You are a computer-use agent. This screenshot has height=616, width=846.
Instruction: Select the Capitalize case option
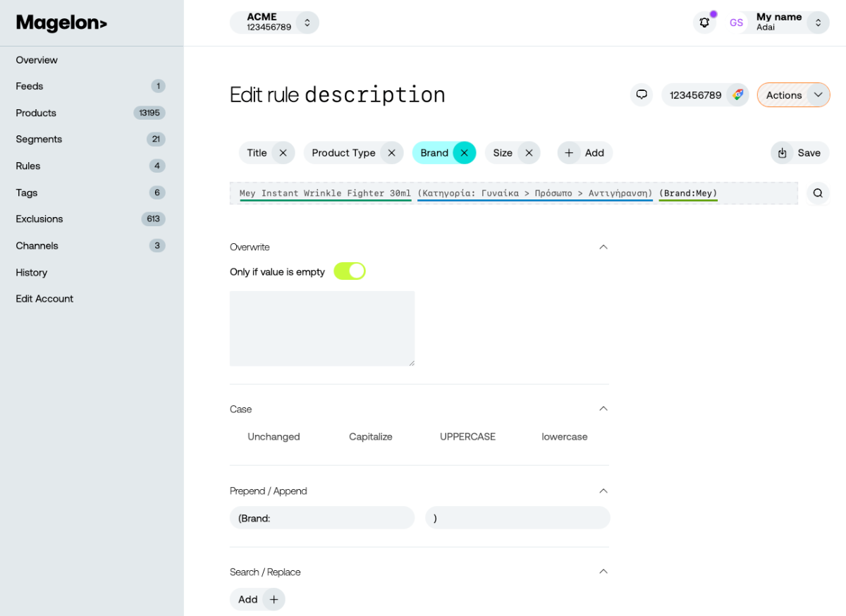tap(371, 437)
